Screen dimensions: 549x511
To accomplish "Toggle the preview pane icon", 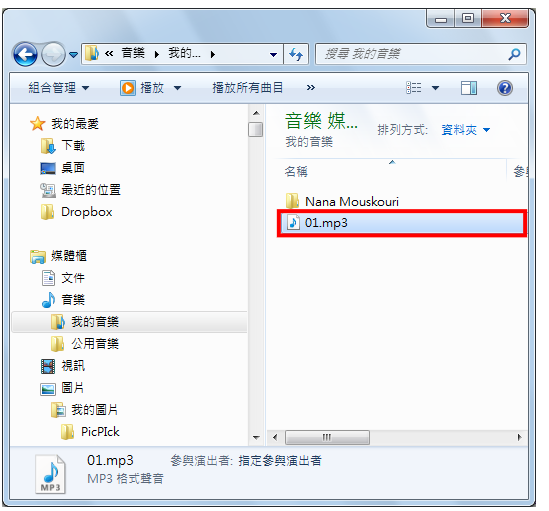I will (x=468, y=88).
